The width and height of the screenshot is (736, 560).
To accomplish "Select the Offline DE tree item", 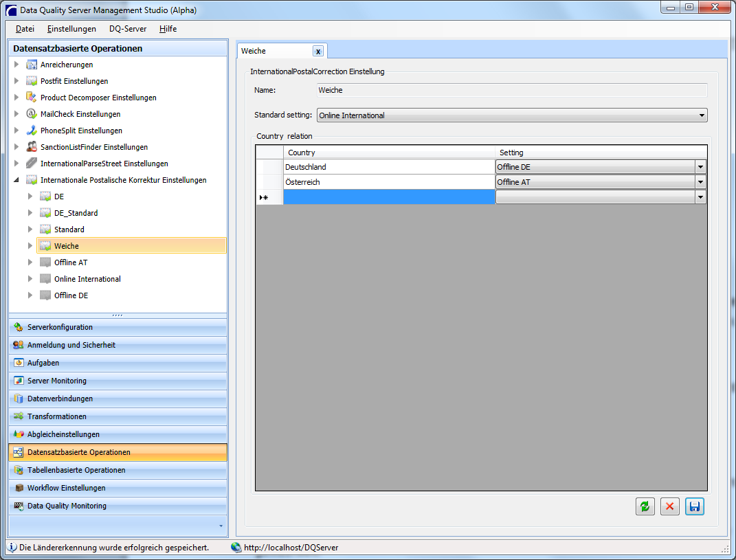I will (71, 295).
